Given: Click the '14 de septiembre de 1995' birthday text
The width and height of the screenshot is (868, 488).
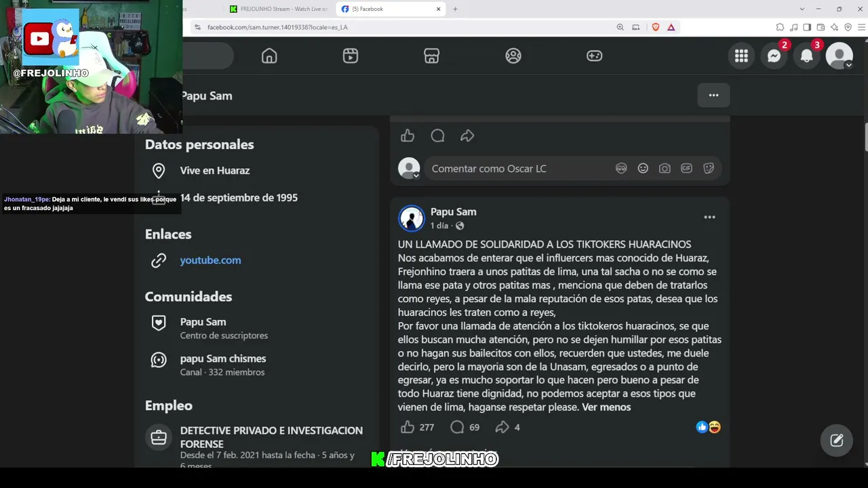Looking at the screenshot, I should 239,198.
